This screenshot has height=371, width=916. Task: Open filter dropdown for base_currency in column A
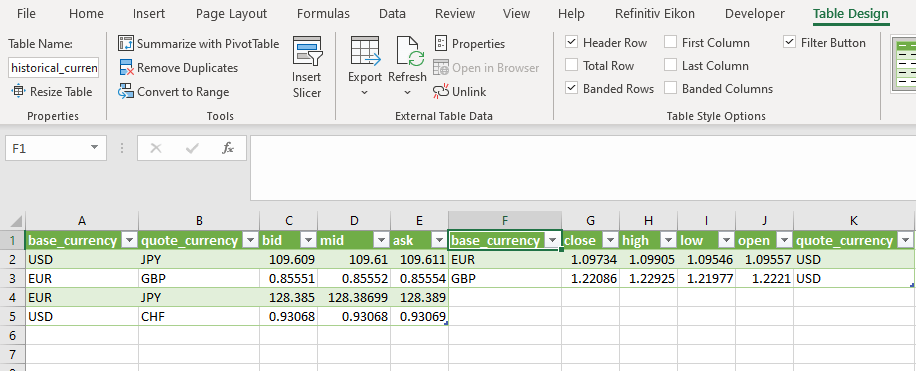tap(130, 241)
